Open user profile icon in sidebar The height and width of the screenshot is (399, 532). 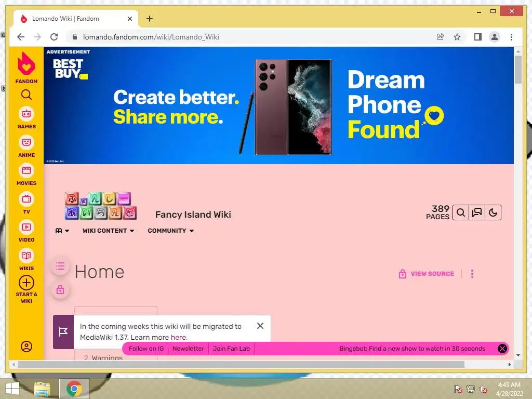tap(26, 347)
